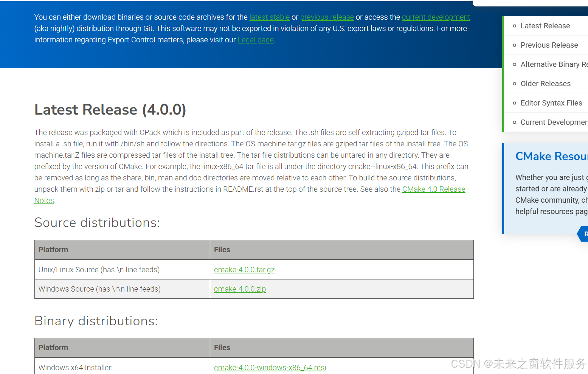
Task: Open CMake 4.0 Release Notes link
Action: [x=434, y=189]
